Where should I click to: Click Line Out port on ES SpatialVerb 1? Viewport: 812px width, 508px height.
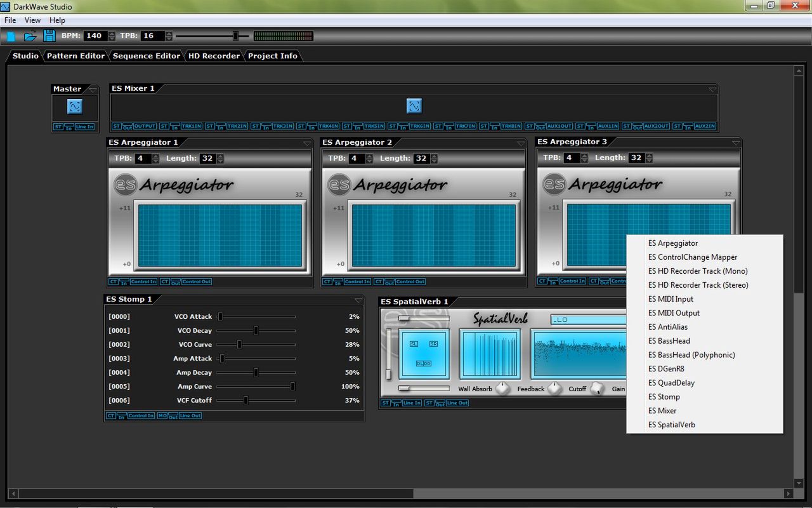coord(457,403)
